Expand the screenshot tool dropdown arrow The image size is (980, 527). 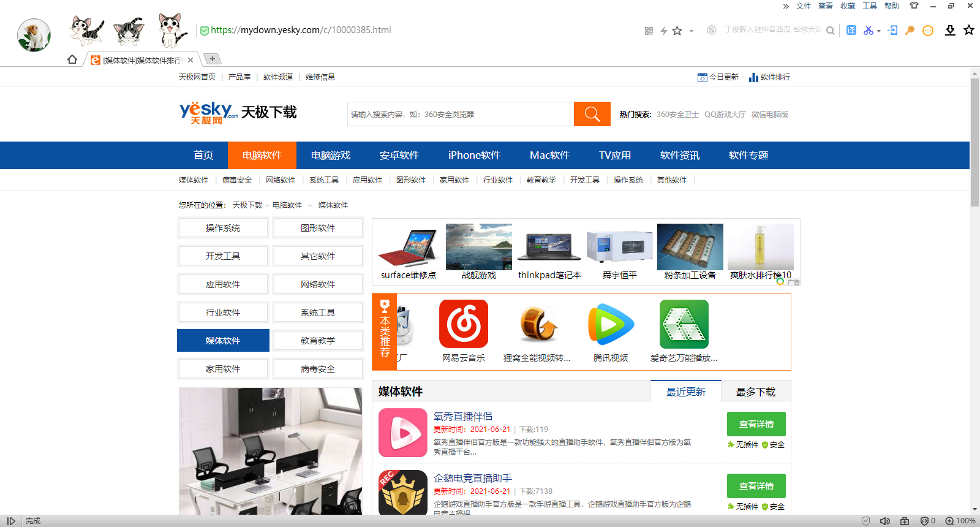879,31
